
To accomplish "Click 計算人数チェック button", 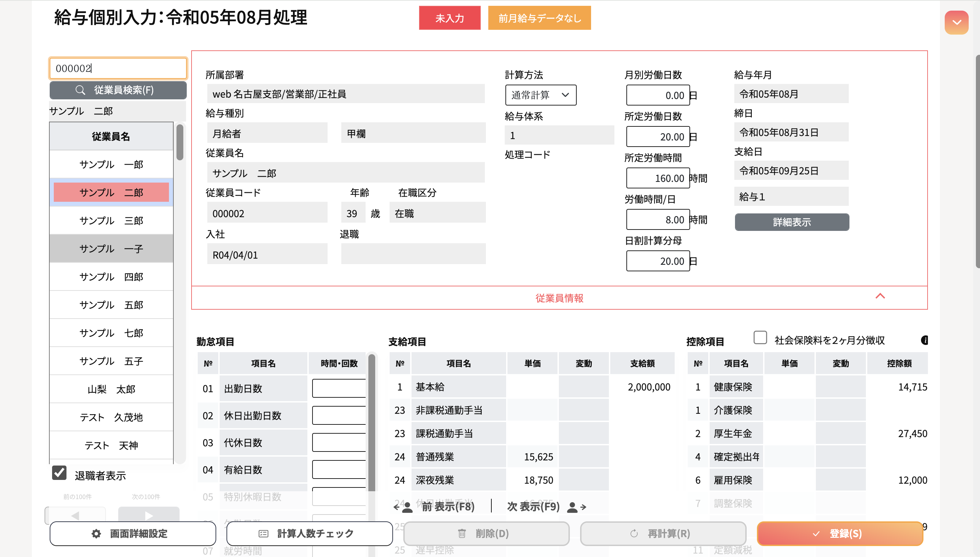I will pos(309,533).
